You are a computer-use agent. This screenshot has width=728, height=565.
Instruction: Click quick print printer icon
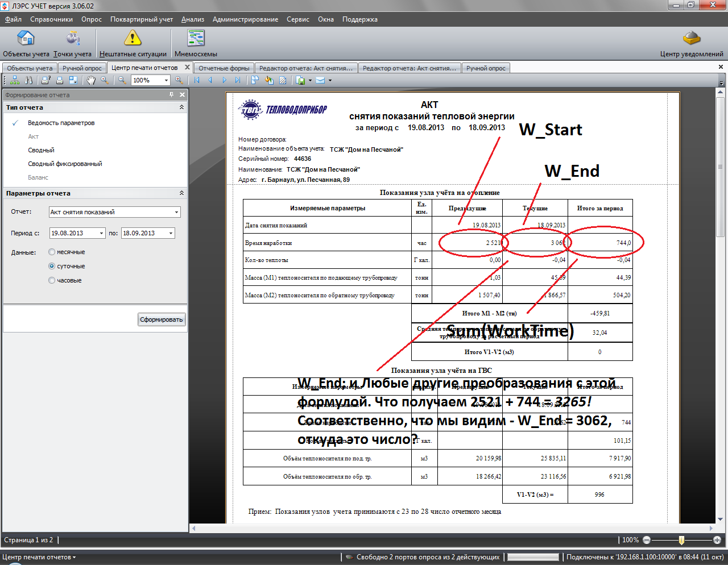[x=59, y=80]
